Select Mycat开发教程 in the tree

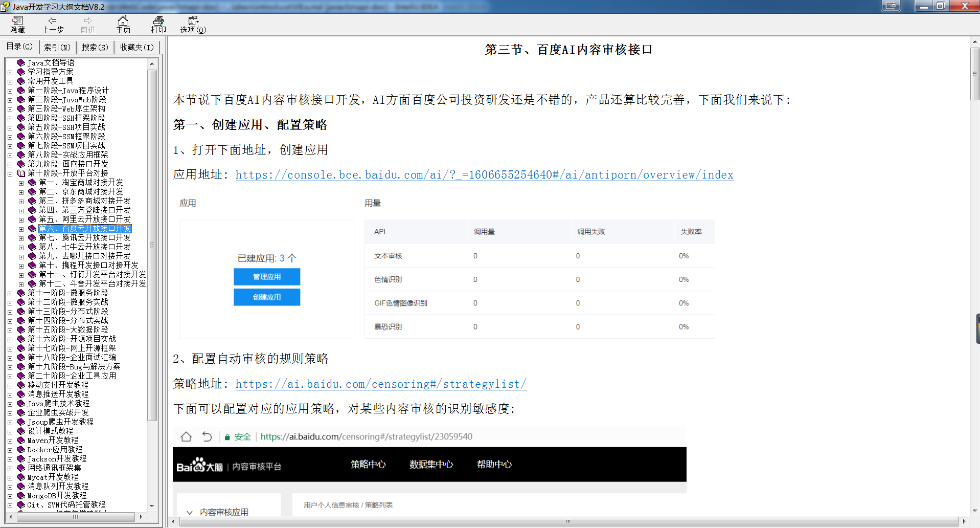coord(53,477)
